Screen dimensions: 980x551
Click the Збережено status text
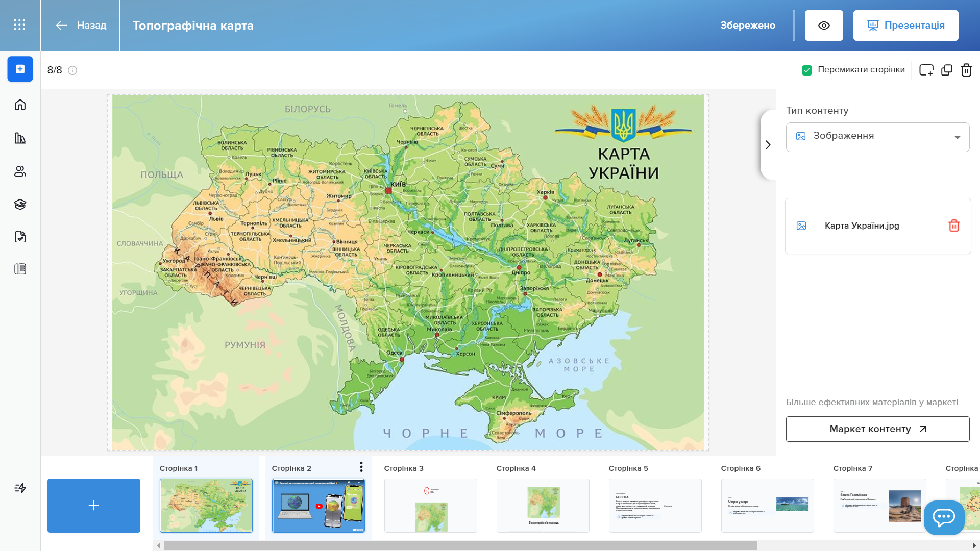(748, 26)
